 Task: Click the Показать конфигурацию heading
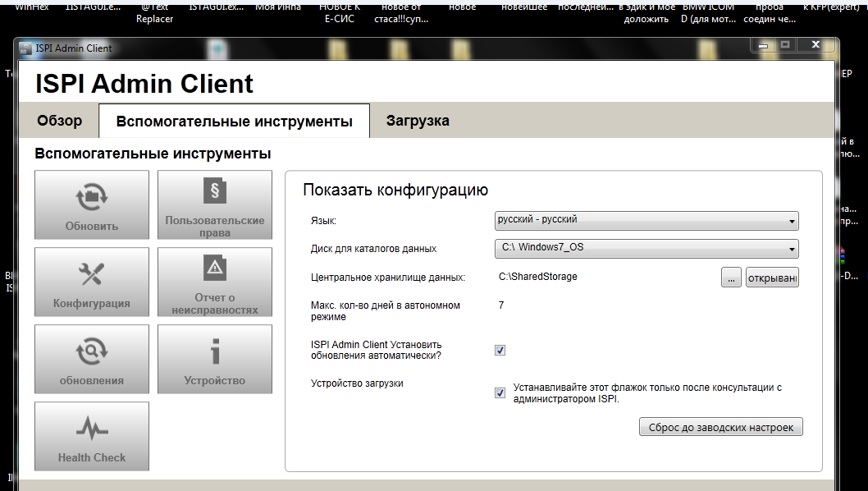pos(395,190)
